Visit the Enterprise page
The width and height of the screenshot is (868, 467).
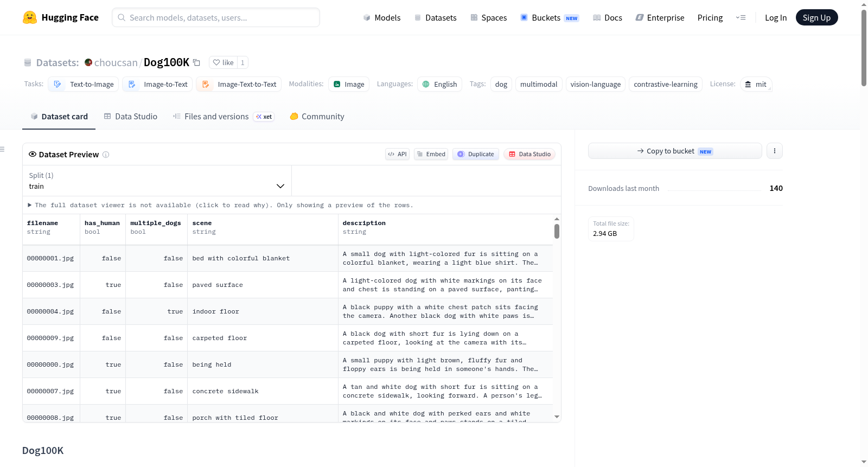click(x=660, y=18)
